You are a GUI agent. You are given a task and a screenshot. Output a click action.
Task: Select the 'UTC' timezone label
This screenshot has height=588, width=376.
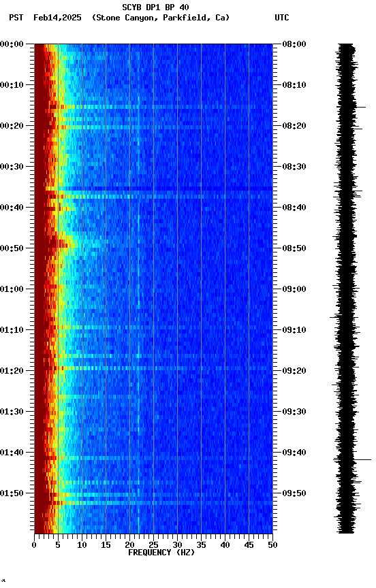click(282, 18)
